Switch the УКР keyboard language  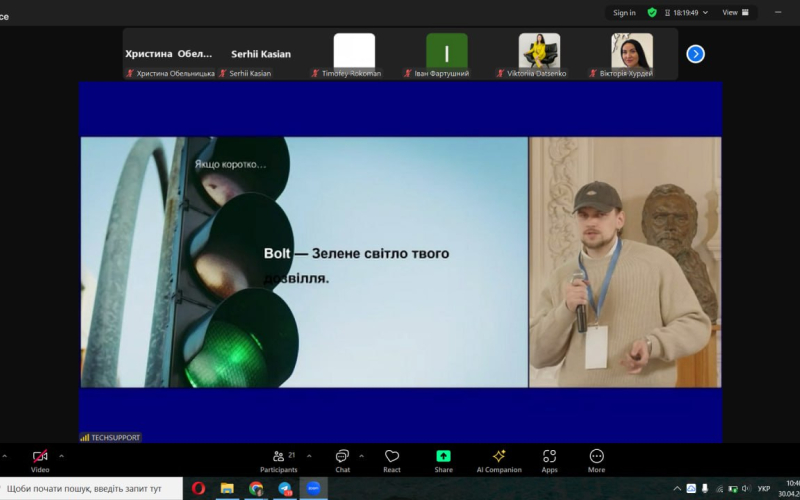coord(764,489)
